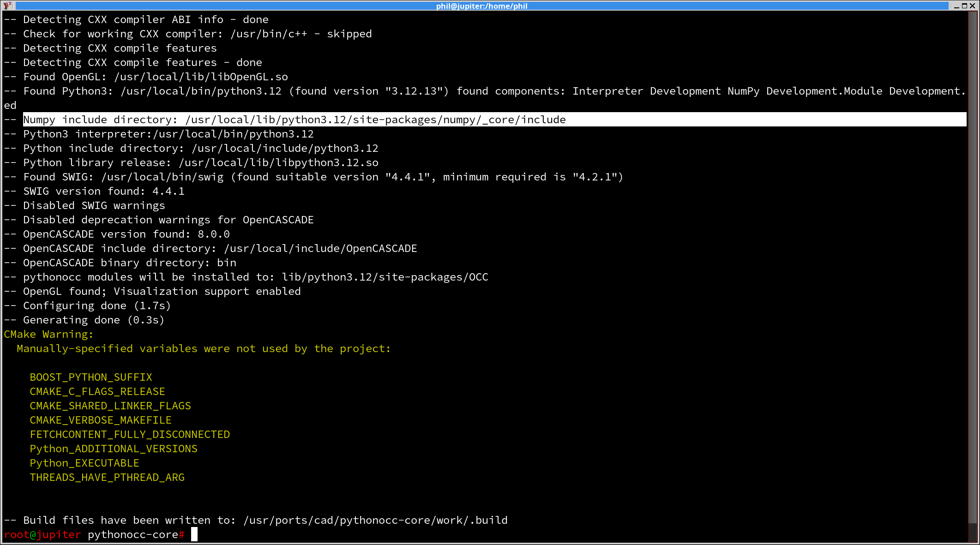Screen dimensions: 980x545
Task: Click the 'BOOST_PYTHON_SUFFIX' variable name
Action: click(91, 377)
